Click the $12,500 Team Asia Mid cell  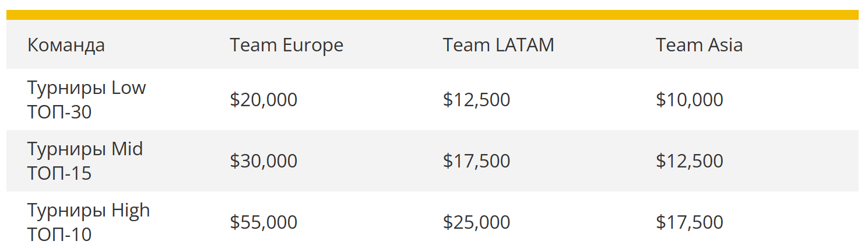pyautogui.click(x=690, y=161)
